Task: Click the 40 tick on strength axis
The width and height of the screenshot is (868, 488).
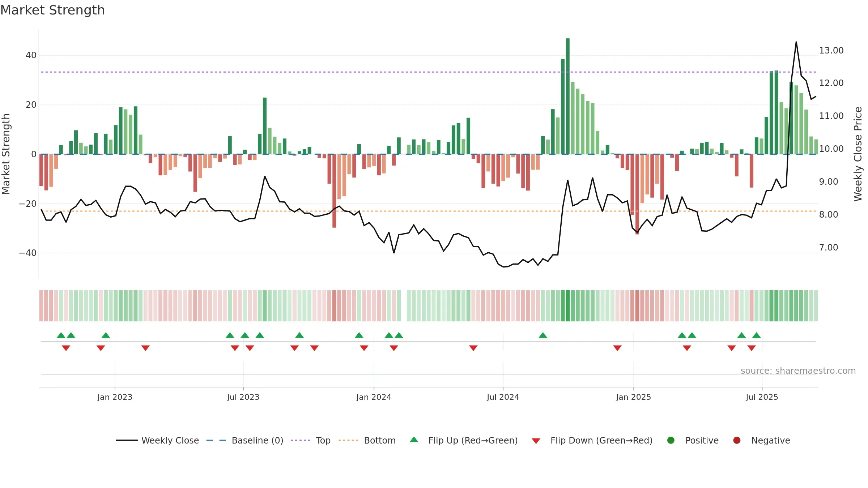Action: click(x=31, y=55)
